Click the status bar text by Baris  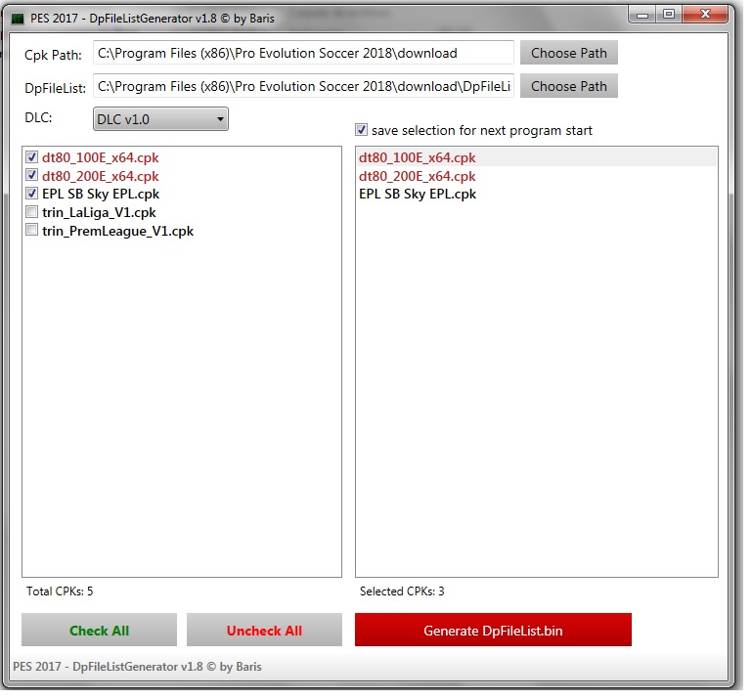point(137,667)
